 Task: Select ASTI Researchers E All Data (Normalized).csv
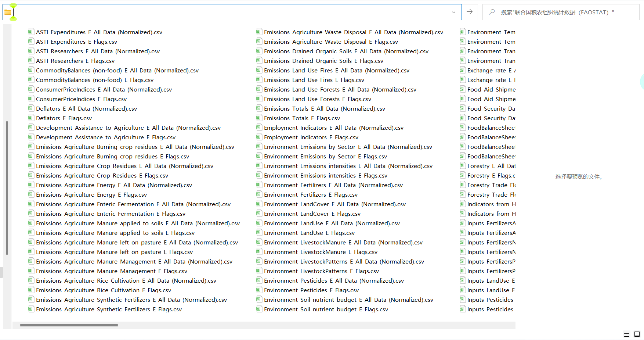click(x=98, y=51)
